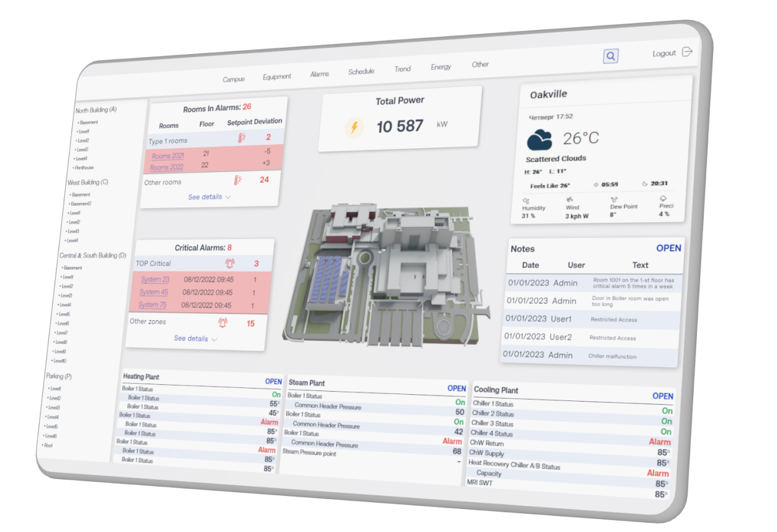Viewport: 777px width, 532px height.
Task: Expand See details under Rooms In Alarms
Action: tap(209, 197)
